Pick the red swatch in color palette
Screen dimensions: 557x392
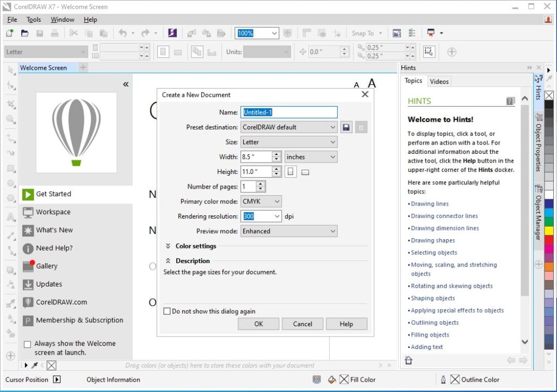coord(549,240)
